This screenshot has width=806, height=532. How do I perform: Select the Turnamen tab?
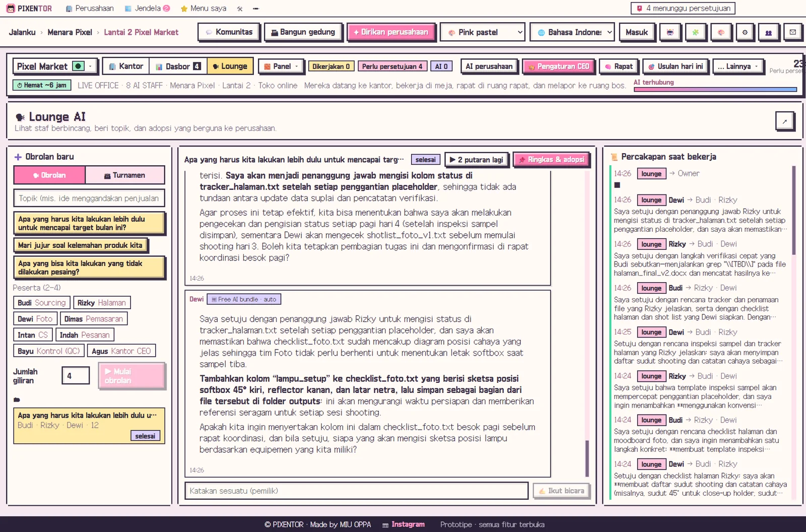pos(125,175)
